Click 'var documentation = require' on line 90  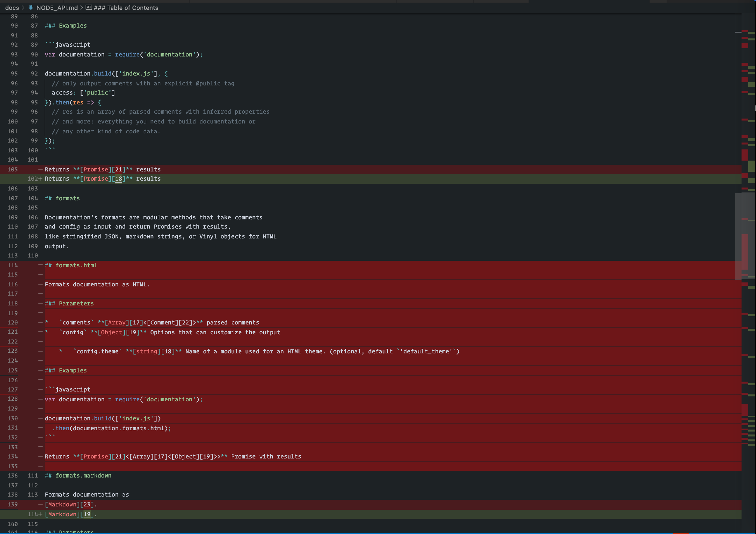(124, 55)
